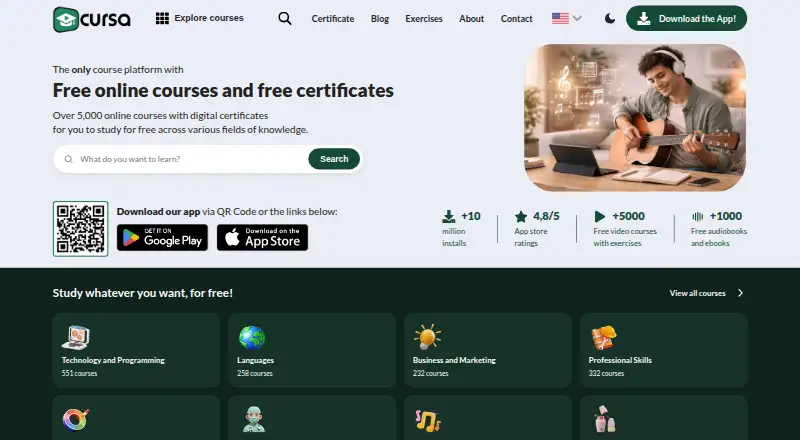This screenshot has height=440, width=800.
Task: Open the language selector chevron beside the US flag
Action: [577, 18]
